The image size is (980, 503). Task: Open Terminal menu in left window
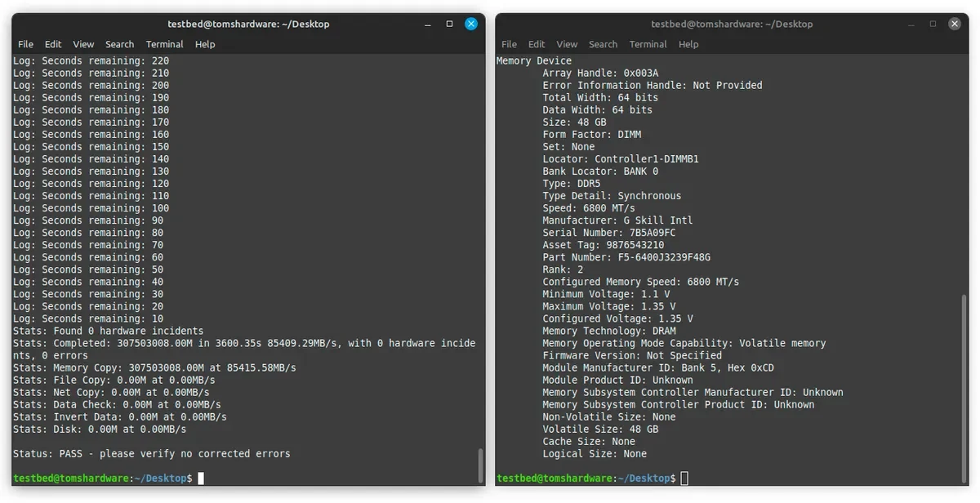[164, 44]
